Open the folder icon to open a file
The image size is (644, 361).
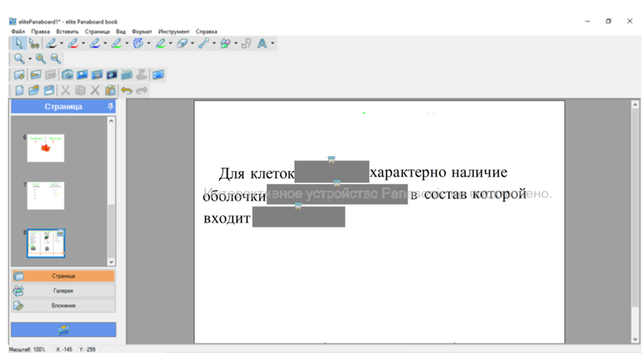pos(34,90)
